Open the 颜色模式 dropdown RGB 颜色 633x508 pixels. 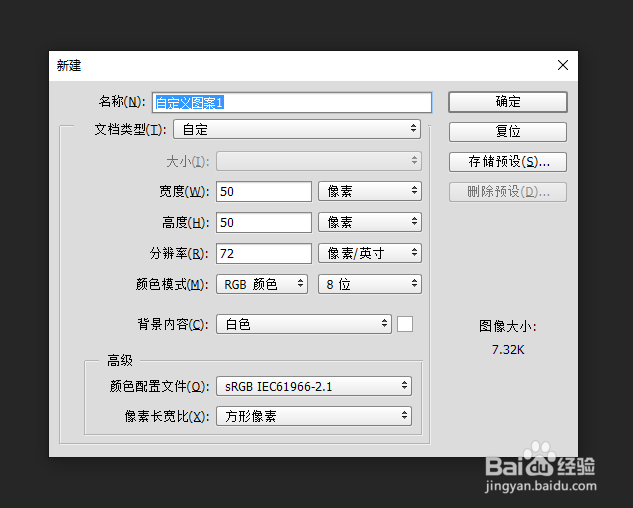[x=262, y=284]
